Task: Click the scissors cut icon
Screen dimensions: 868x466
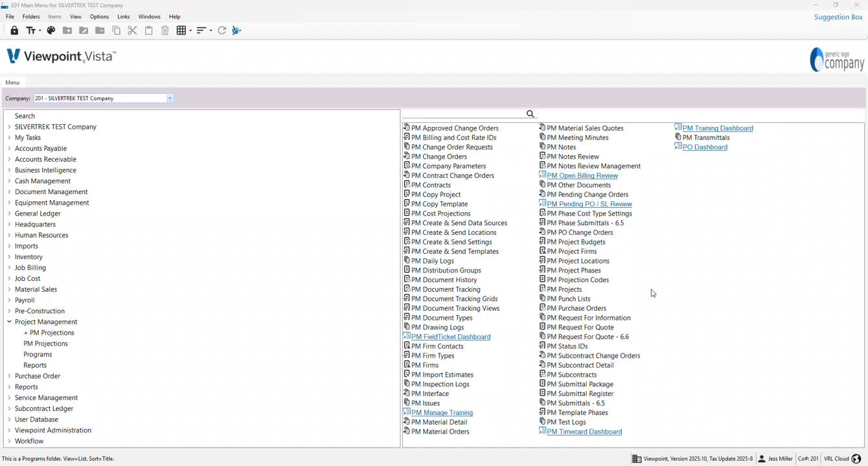Action: (132, 30)
